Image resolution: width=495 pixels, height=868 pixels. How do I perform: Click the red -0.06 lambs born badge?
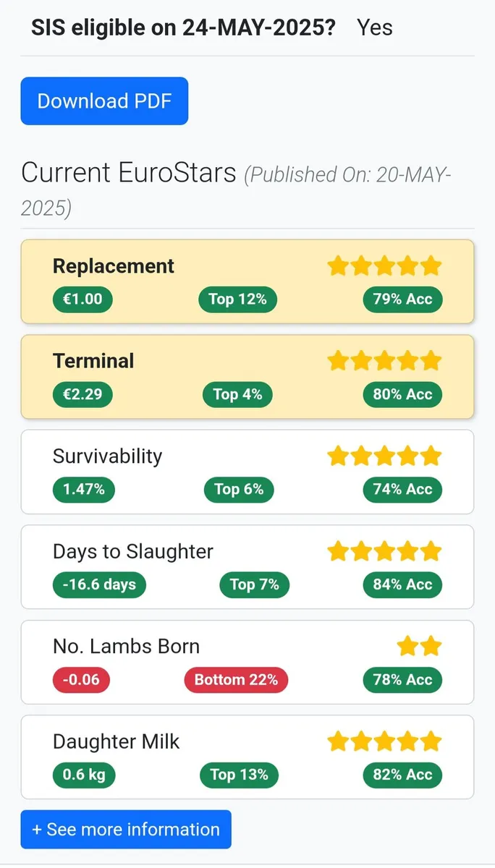[x=81, y=680]
